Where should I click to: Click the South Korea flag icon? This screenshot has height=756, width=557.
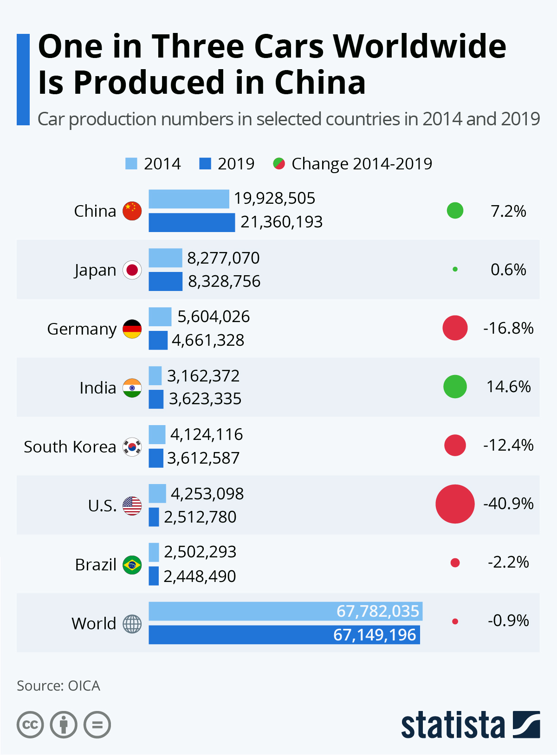pos(132,446)
